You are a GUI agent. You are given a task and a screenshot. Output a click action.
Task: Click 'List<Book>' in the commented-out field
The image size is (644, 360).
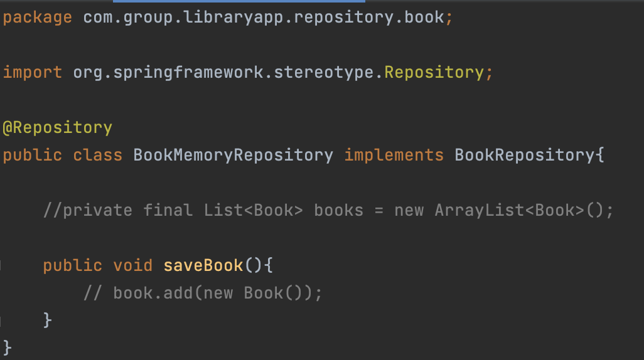[x=254, y=211]
